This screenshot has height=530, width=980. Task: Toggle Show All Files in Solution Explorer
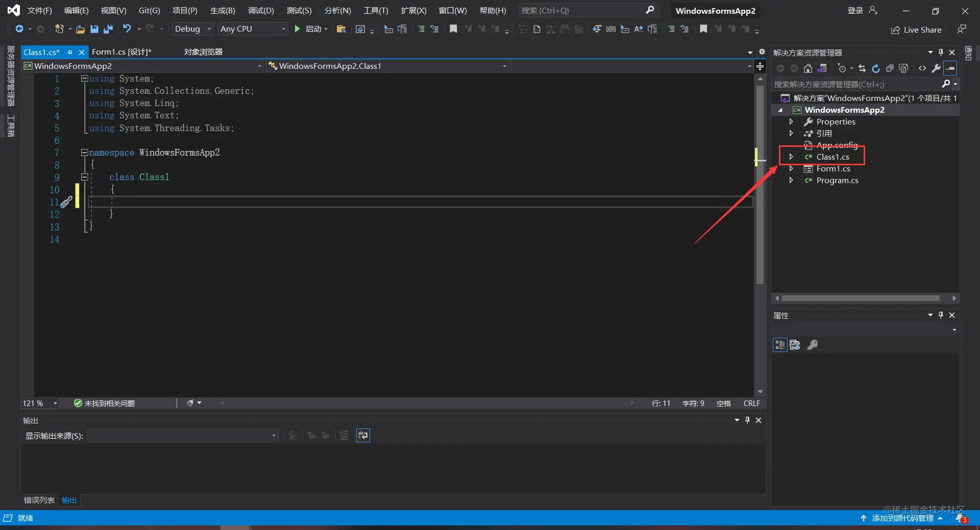pyautogui.click(x=903, y=68)
